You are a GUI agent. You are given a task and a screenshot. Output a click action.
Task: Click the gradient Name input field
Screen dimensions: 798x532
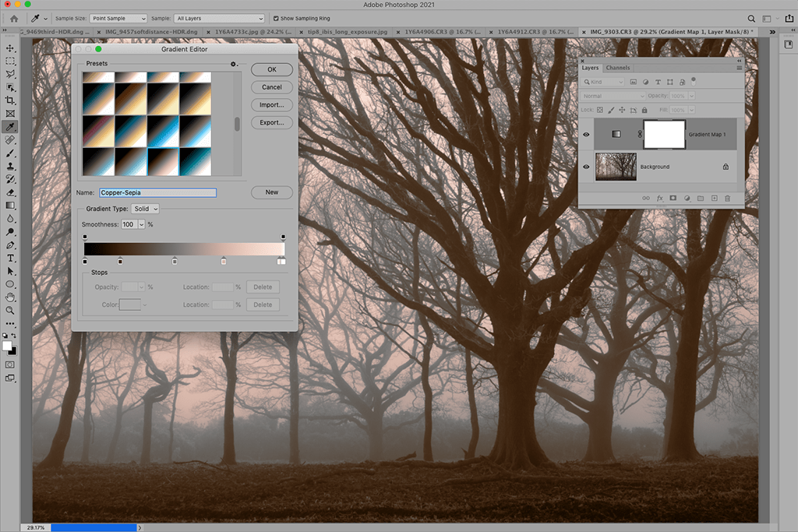click(157, 192)
